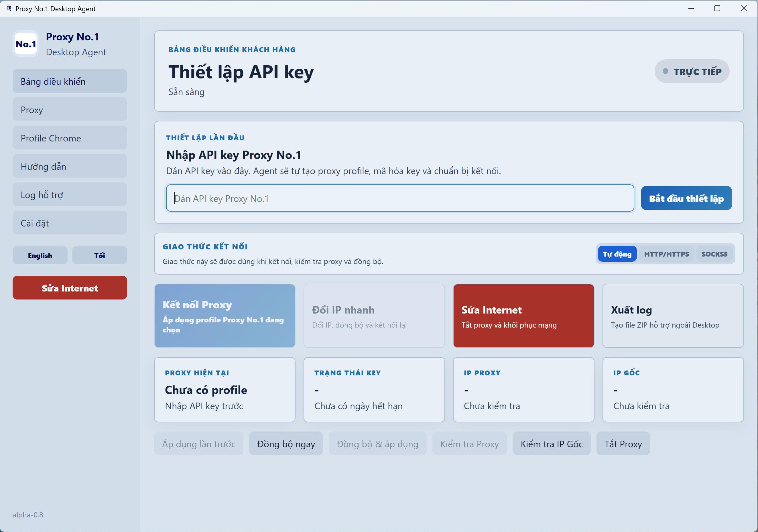The width and height of the screenshot is (758, 532).
Task: Click the Trạng thái key card
Action: pyautogui.click(x=374, y=390)
